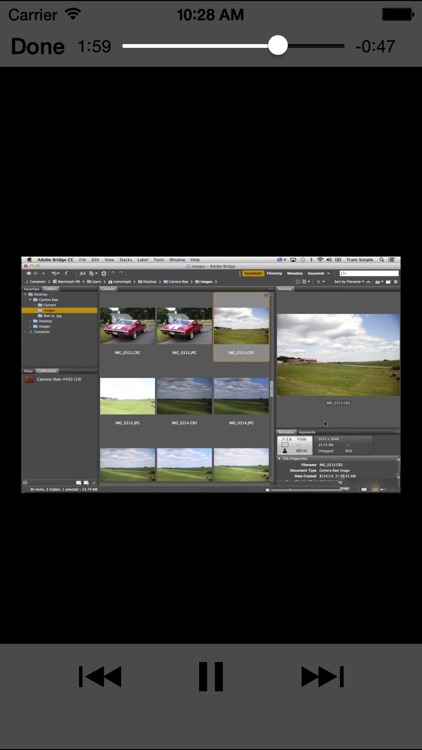Select the IMG_0312.CR2 car thumbnail
This screenshot has height=750, width=422.
pyautogui.click(x=127, y=325)
